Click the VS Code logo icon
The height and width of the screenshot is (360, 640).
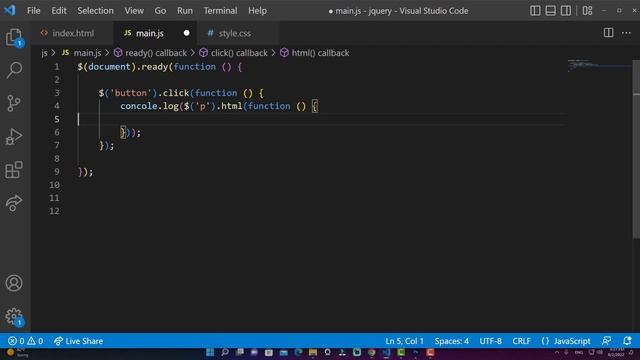coord(9,10)
